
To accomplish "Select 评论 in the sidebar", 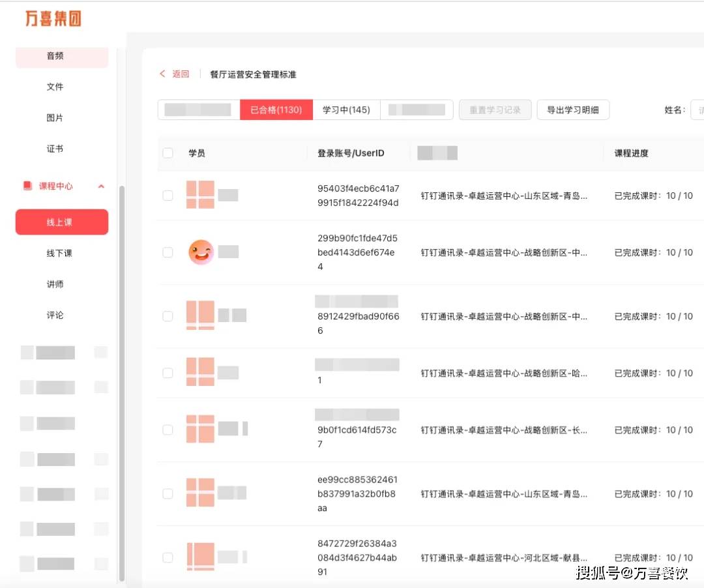I will point(55,315).
